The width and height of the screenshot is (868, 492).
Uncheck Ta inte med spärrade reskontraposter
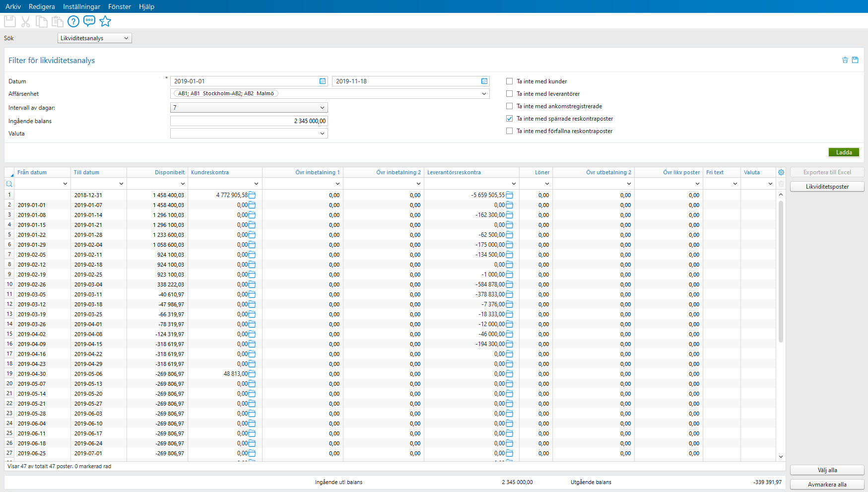coord(509,118)
